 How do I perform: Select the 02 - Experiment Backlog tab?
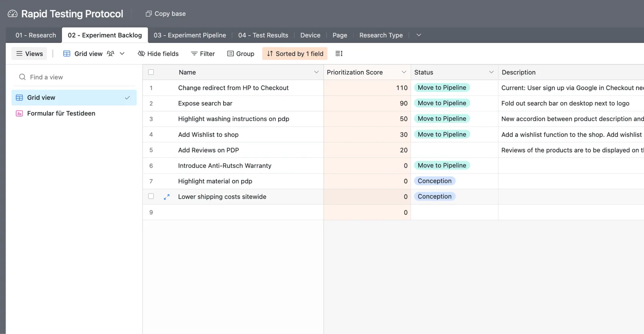click(105, 35)
